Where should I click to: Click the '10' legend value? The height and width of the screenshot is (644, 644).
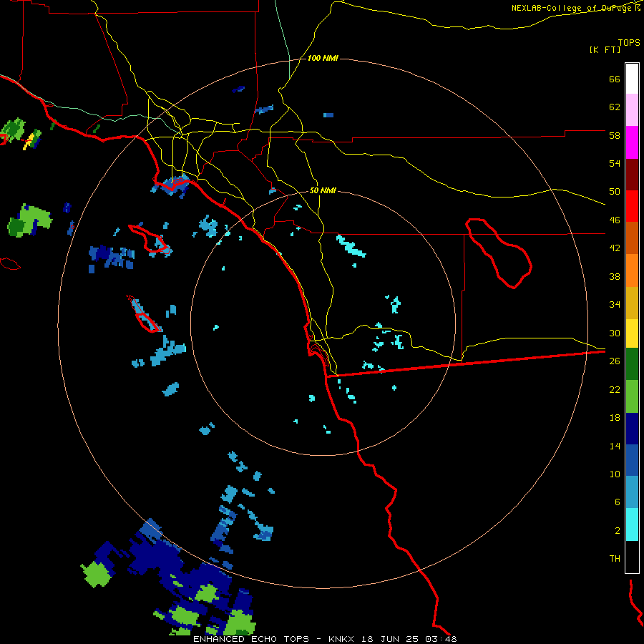[x=615, y=474]
